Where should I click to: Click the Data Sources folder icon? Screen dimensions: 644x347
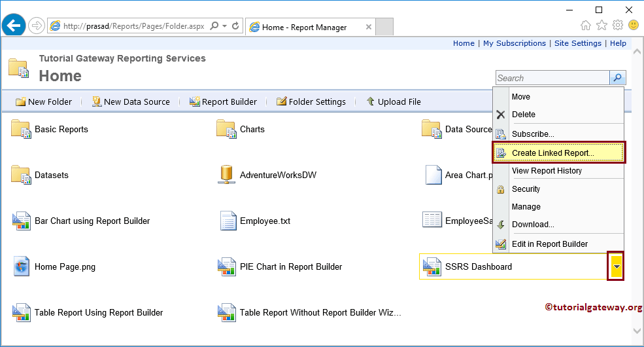coord(432,129)
